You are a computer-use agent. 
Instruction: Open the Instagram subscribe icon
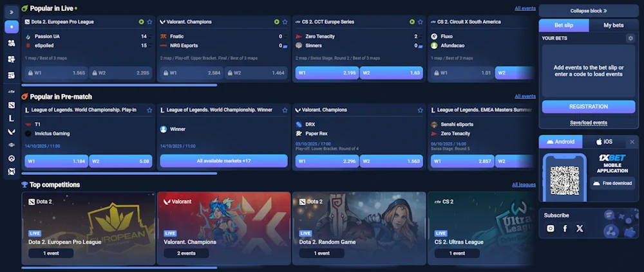coord(551,228)
